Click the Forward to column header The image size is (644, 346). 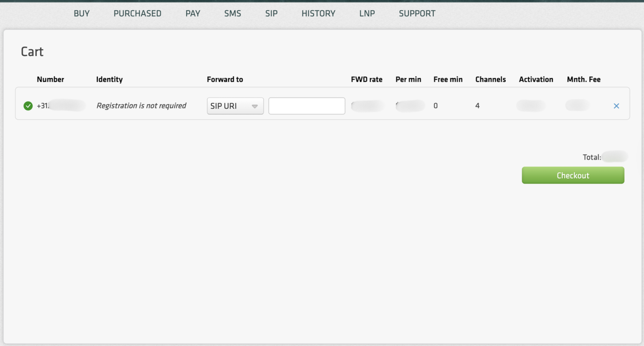click(225, 79)
